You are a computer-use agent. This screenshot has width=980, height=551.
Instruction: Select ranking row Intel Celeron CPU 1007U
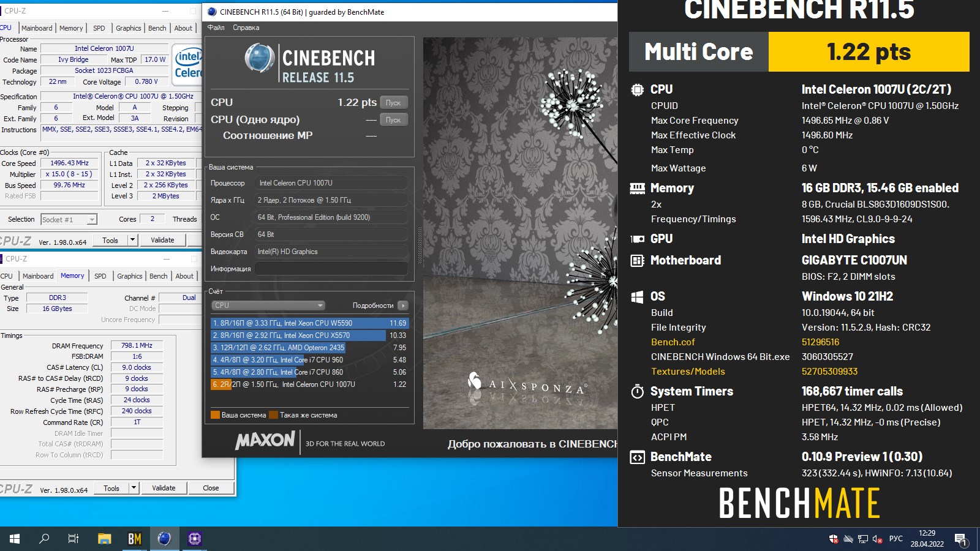[x=309, y=384]
